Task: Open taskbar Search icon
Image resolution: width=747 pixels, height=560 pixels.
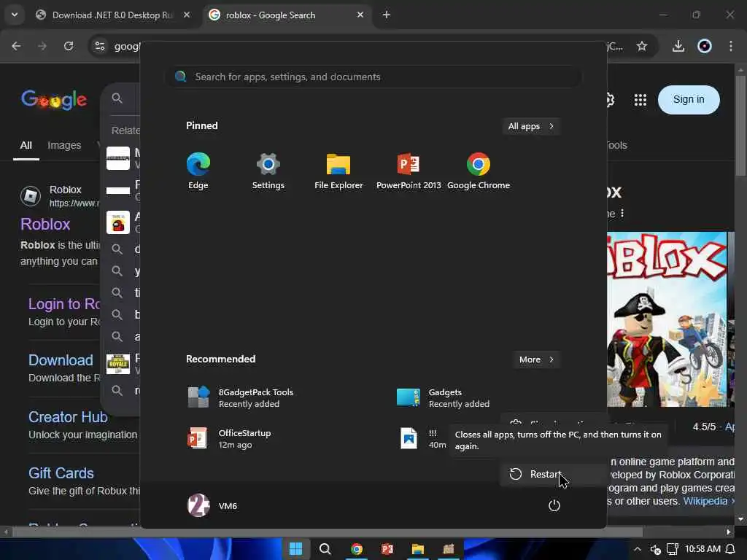Action: pos(325,549)
